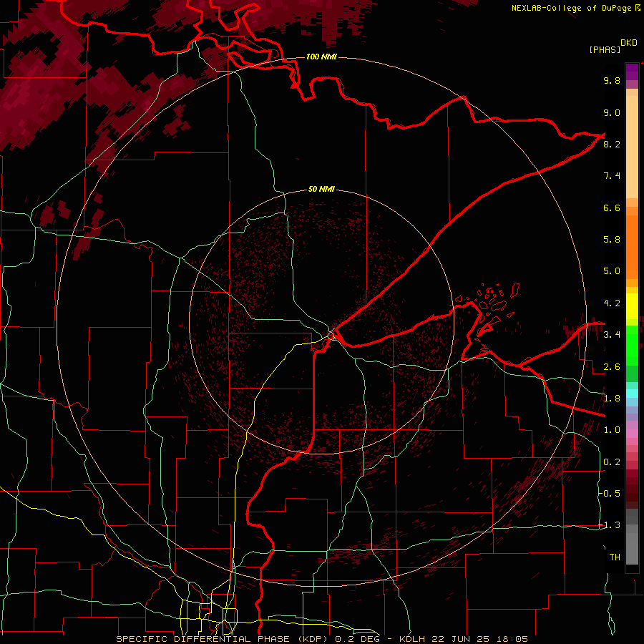
Task: Select the 9.0 scale value
Action: [x=612, y=112]
